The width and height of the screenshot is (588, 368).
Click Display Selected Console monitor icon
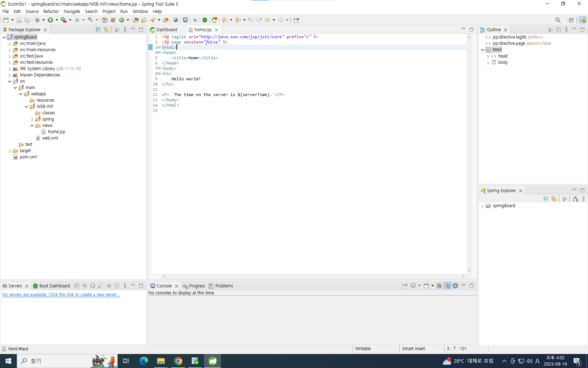[x=413, y=286]
